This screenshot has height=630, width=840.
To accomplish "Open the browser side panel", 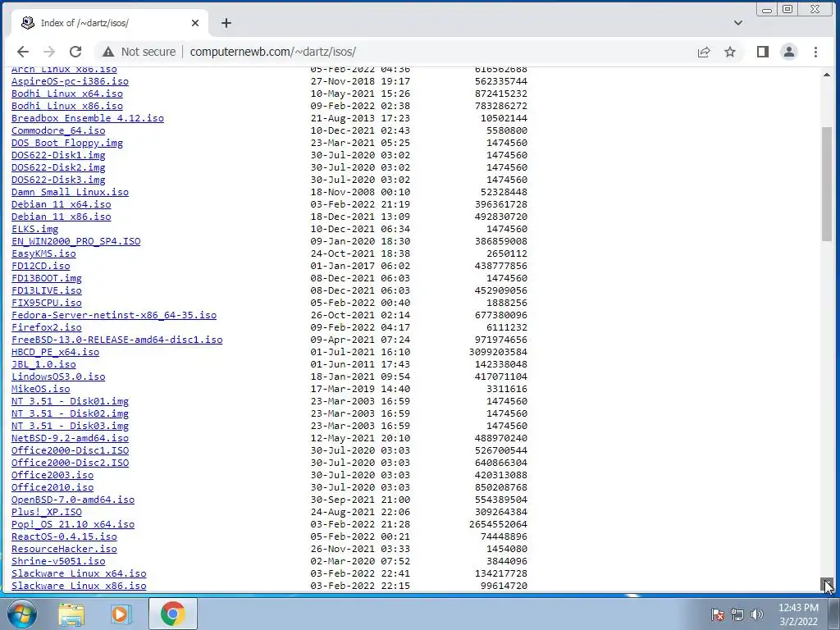I will [x=762, y=52].
